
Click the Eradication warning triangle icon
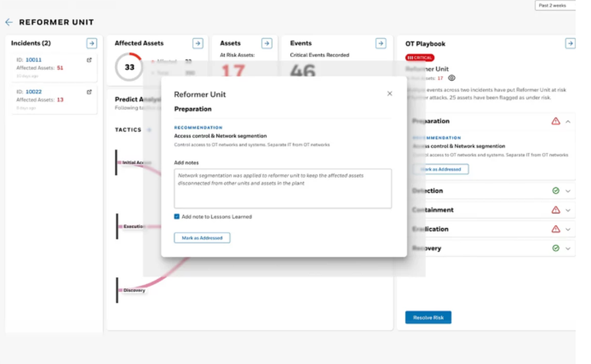[556, 229]
